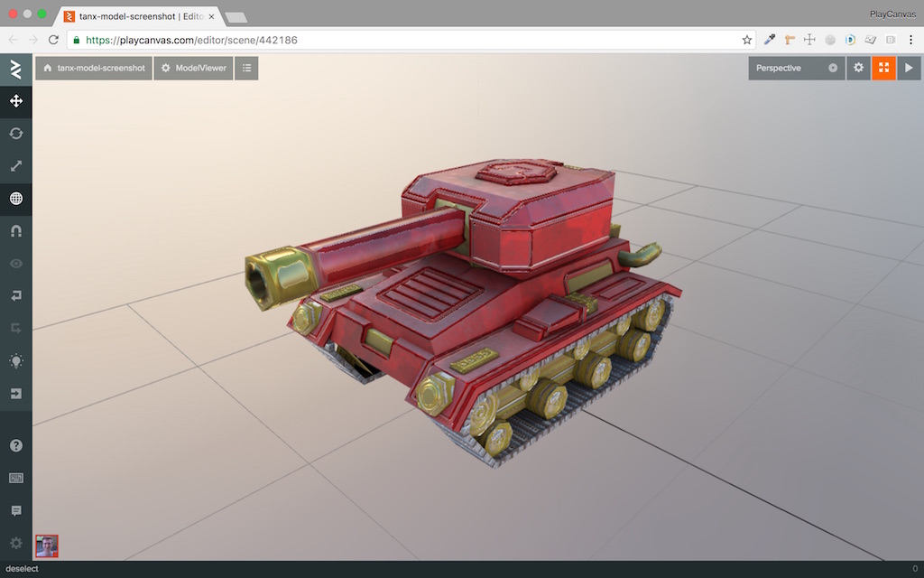The height and width of the screenshot is (578, 924).
Task: Launch the scene with play button
Action: point(909,68)
